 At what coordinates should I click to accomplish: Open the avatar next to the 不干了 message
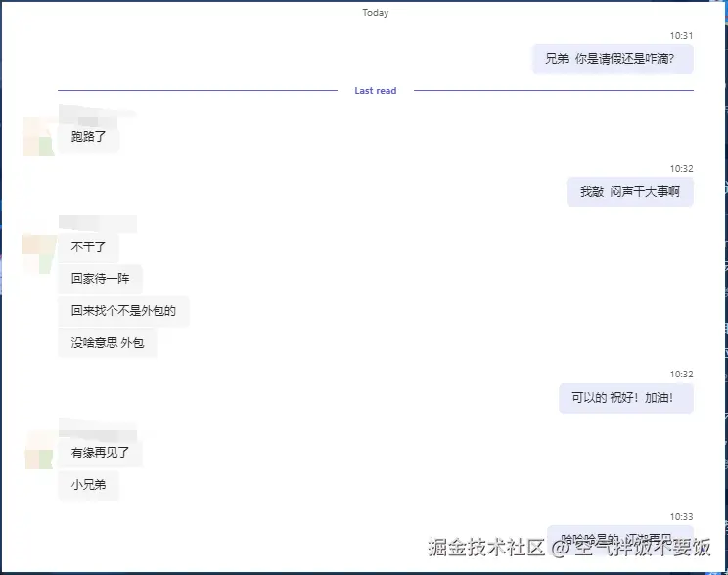click(38, 252)
